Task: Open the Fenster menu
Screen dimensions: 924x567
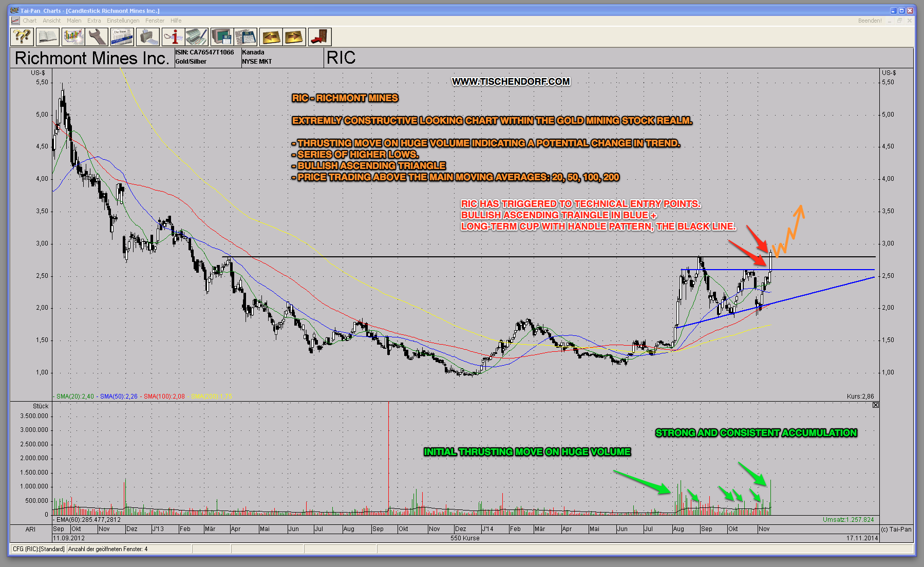Action: pos(155,21)
